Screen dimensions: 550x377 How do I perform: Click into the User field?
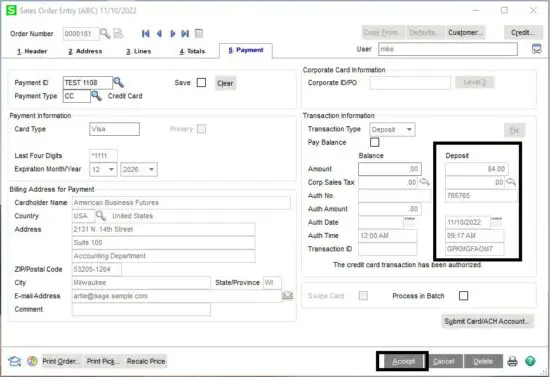448,49
